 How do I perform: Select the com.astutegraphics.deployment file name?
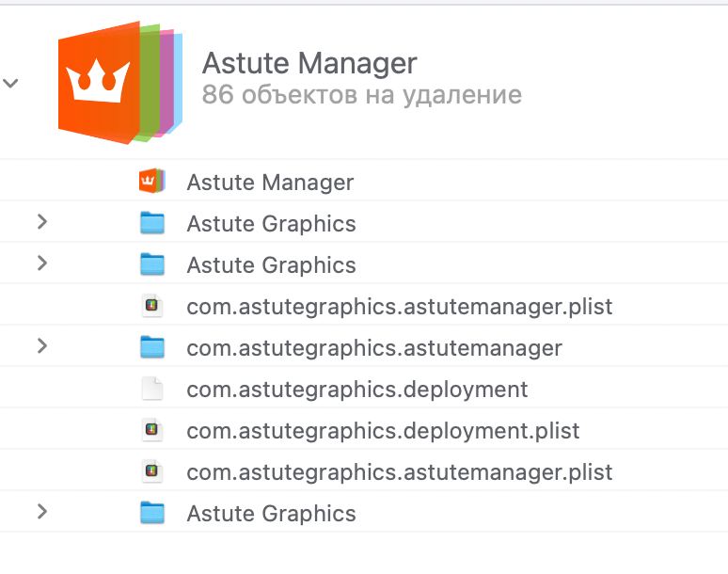357,390
